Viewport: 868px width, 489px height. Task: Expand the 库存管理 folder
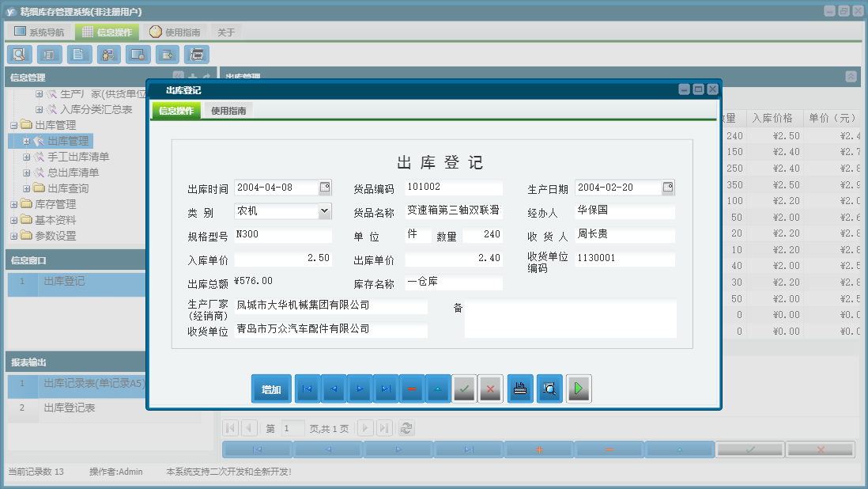pos(14,204)
